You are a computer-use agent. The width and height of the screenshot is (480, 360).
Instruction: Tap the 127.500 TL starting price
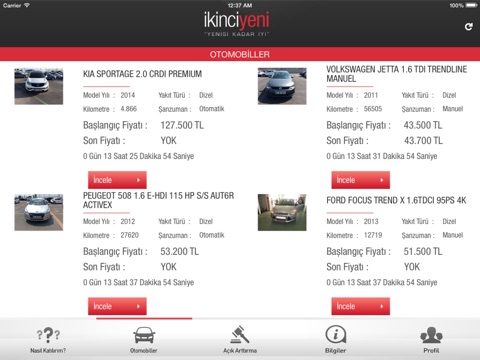182,125
